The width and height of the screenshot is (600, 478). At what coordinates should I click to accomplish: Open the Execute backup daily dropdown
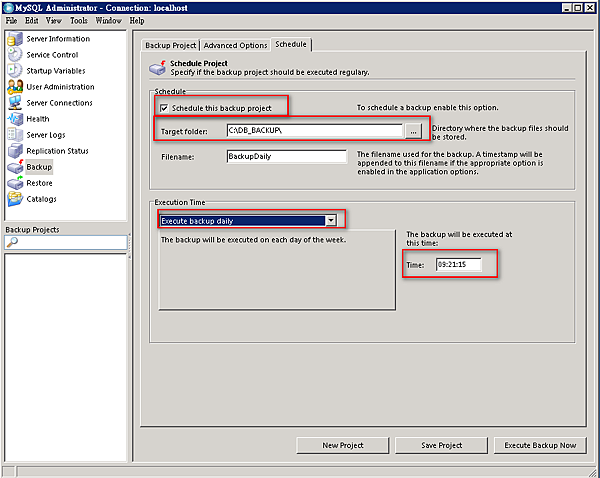331,220
